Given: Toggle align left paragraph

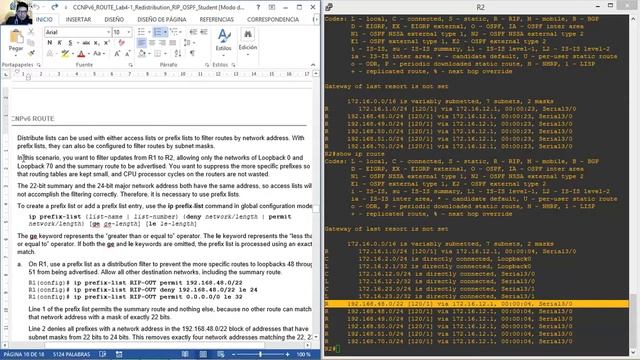Looking at the screenshot, I should coord(141,42).
